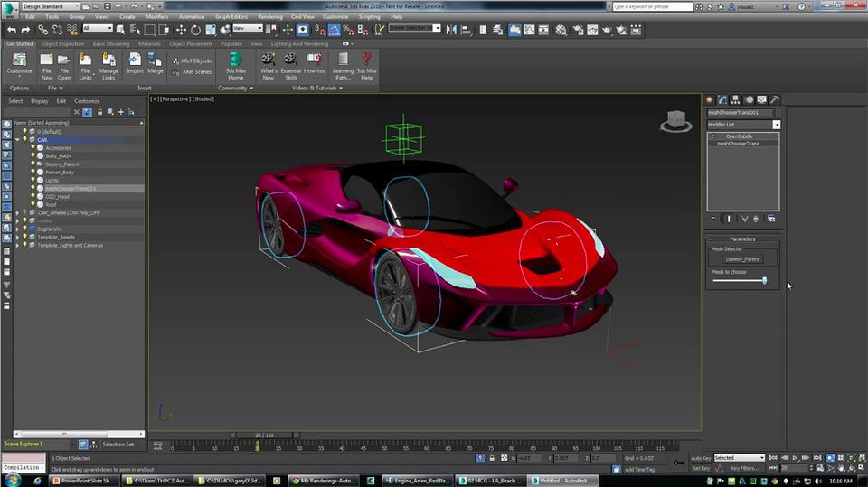Viewport: 868px width, 487px height.
Task: Open the Rendering menu
Action: coord(269,16)
